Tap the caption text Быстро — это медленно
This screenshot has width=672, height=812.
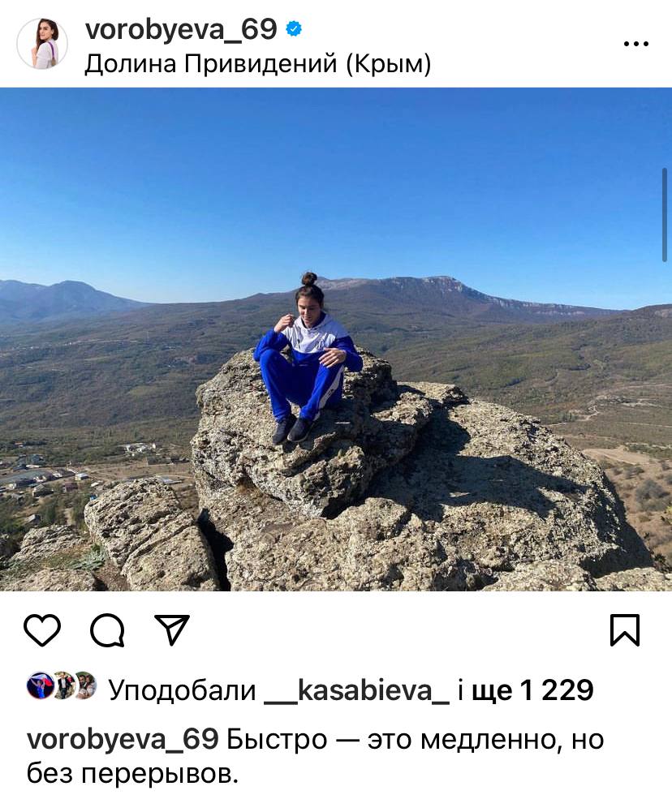(x=394, y=740)
